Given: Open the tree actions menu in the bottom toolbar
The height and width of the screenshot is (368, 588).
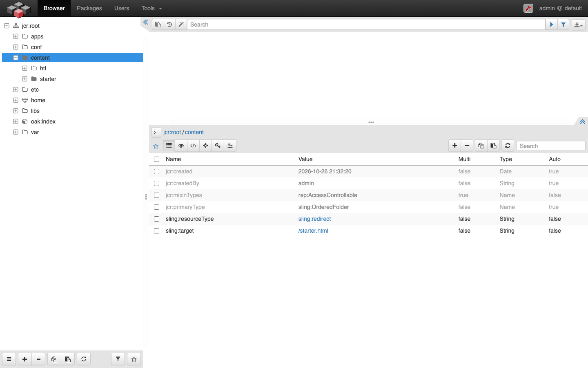Looking at the screenshot, I should click(9, 359).
